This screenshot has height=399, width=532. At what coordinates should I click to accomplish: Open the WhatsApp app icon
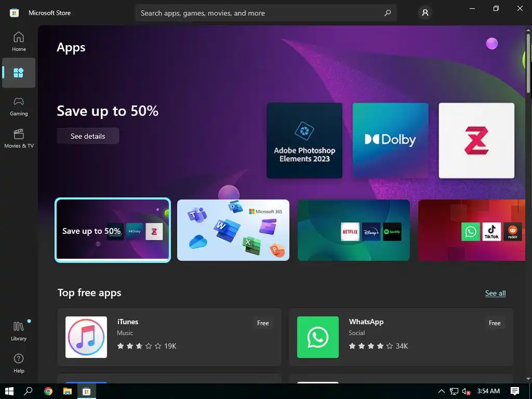point(318,337)
